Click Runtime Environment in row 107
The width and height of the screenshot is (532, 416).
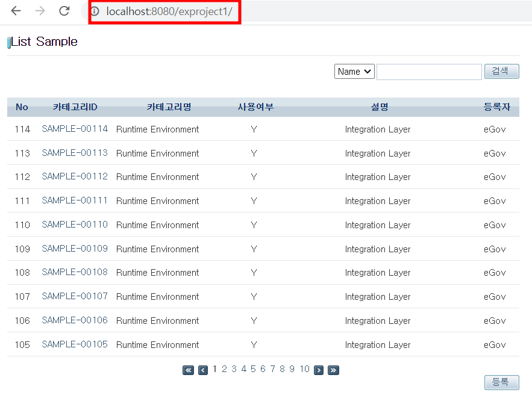click(x=157, y=297)
